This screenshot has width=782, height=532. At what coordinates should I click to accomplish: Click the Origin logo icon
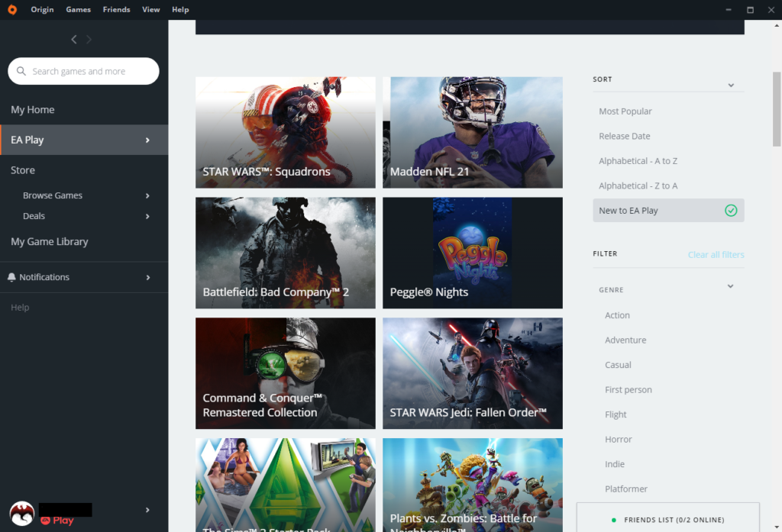click(x=12, y=9)
